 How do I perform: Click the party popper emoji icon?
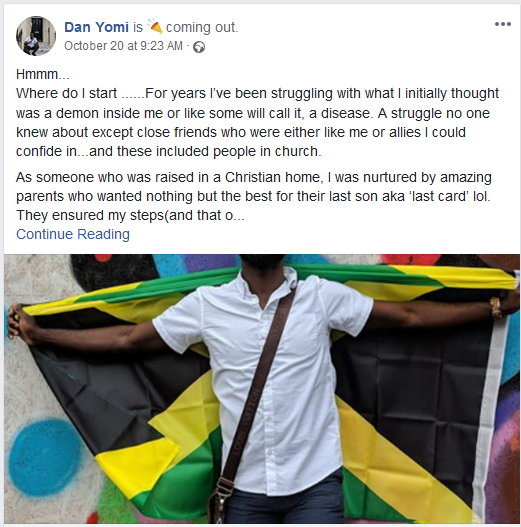click(155, 26)
